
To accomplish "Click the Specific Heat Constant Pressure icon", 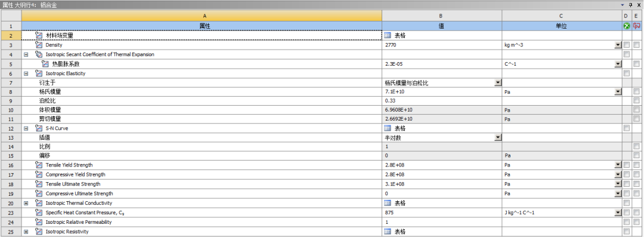I will 39,213.
